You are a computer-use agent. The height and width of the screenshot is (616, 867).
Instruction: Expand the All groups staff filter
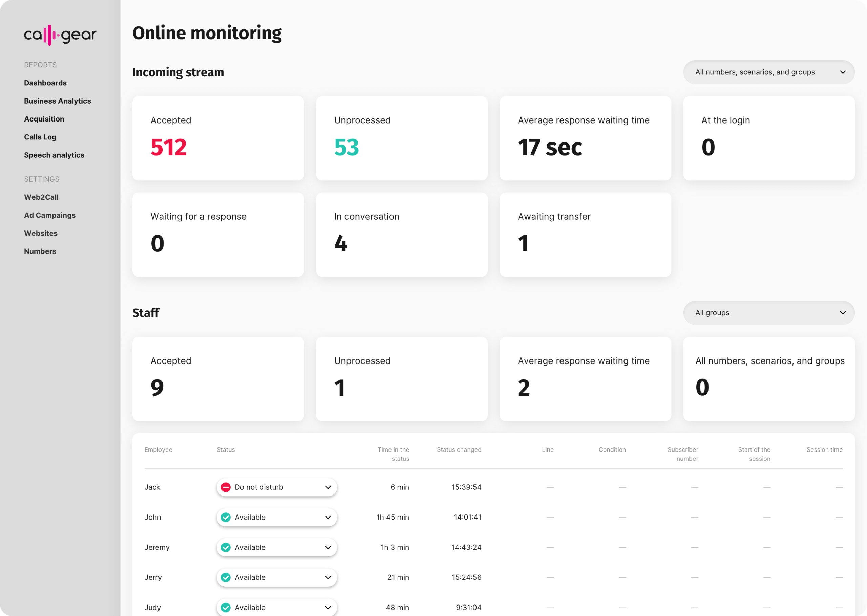click(769, 312)
